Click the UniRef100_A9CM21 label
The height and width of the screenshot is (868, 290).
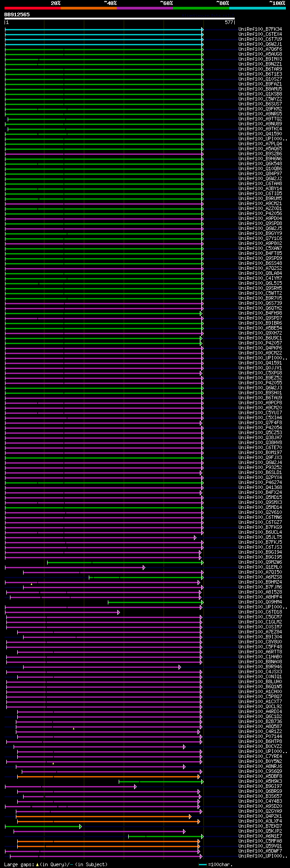point(260,203)
